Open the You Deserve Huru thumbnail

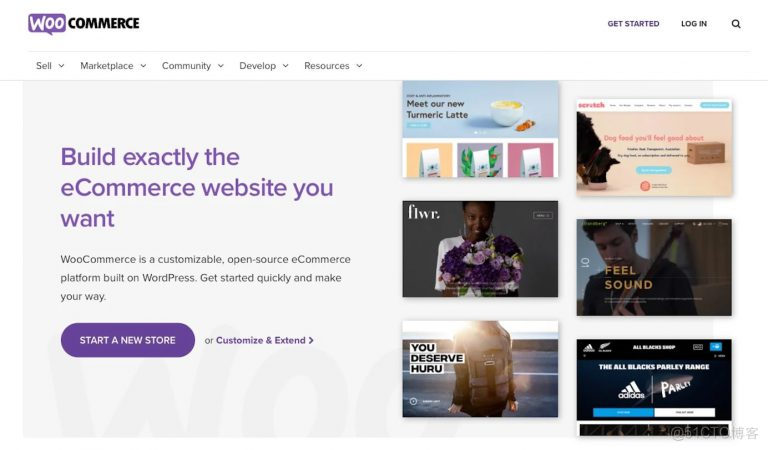tap(480, 368)
